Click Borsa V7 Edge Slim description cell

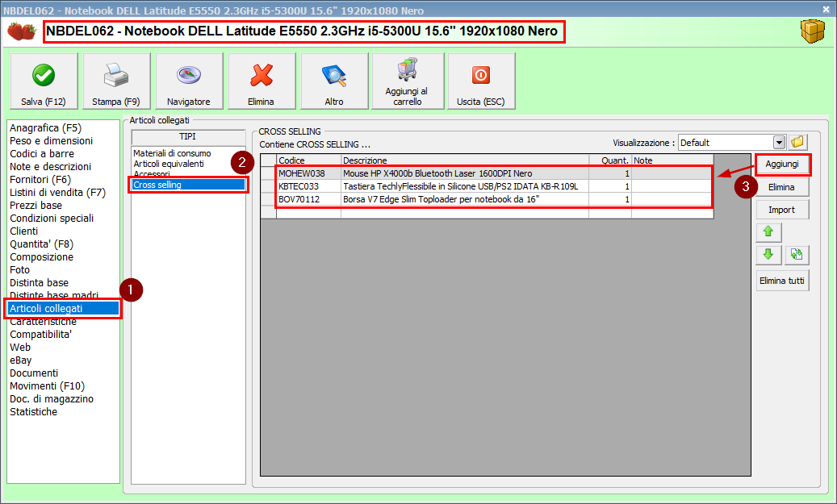pyautogui.click(x=464, y=199)
